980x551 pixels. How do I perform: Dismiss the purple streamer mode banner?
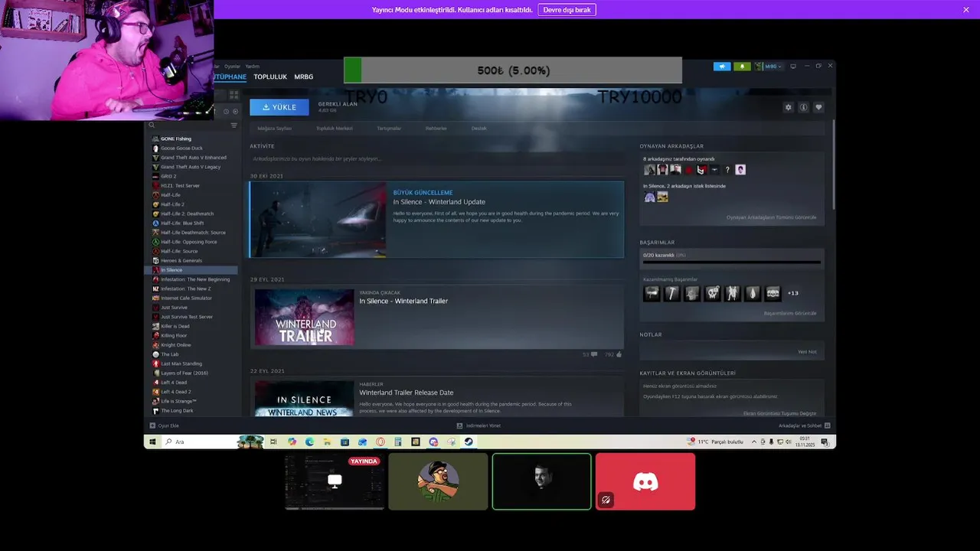click(x=966, y=10)
